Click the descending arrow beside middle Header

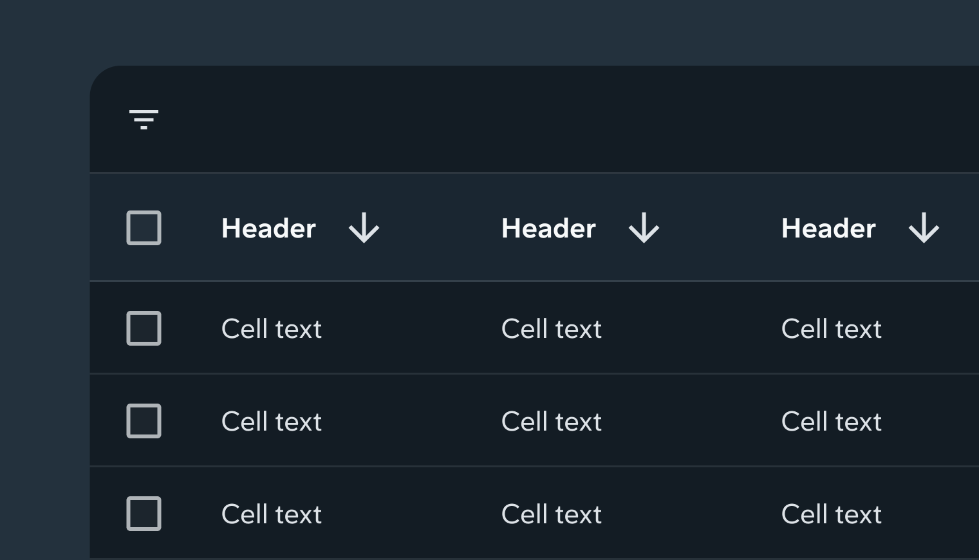click(644, 228)
